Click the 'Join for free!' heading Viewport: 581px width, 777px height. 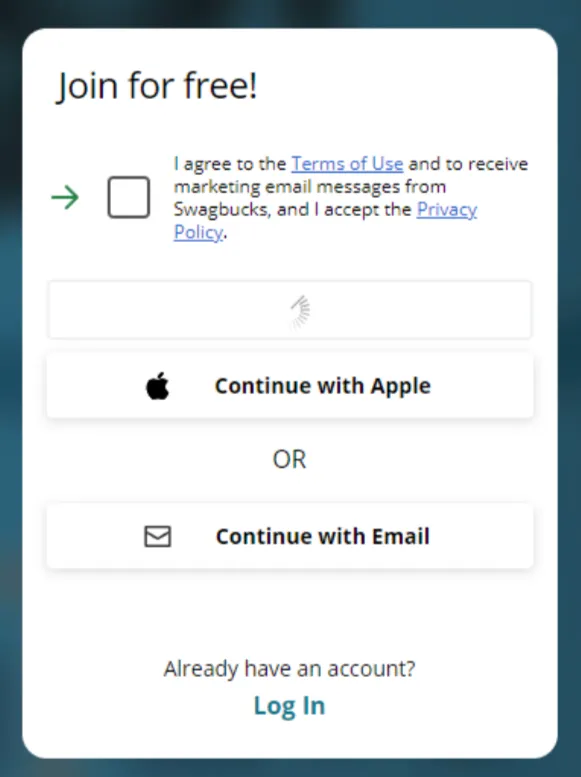click(x=157, y=86)
